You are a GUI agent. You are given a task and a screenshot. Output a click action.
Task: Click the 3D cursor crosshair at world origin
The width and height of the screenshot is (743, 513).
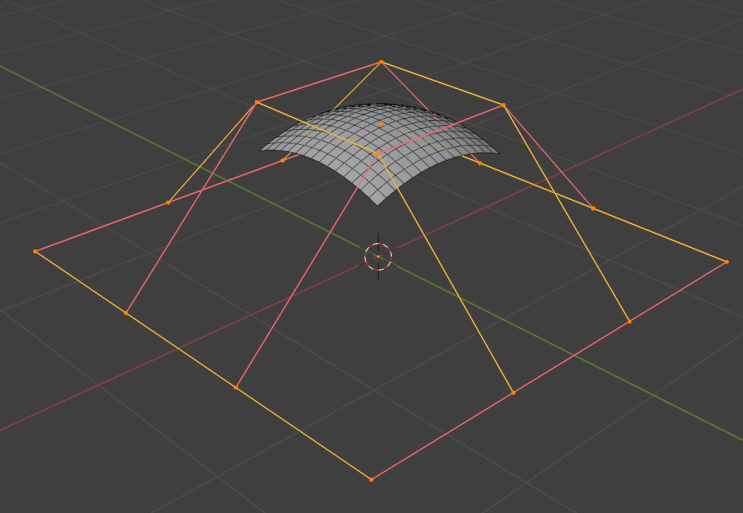[378, 257]
